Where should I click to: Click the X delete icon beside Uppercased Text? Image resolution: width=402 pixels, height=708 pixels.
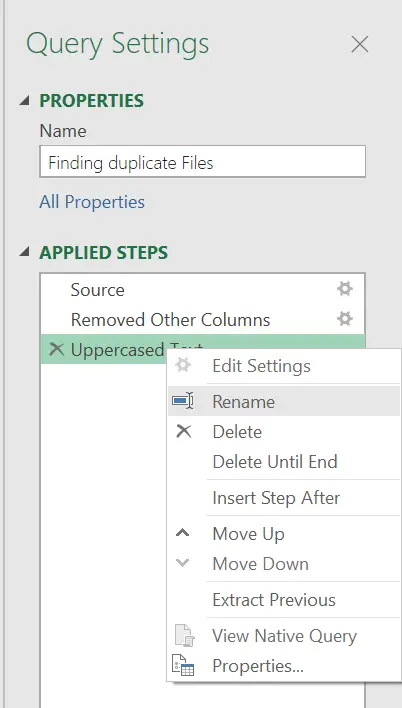click(56, 349)
